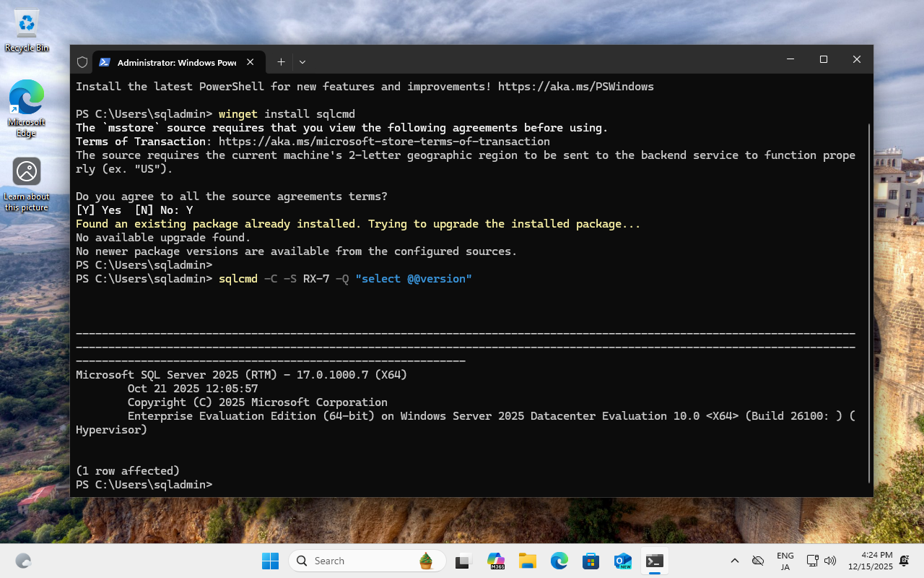Click the PowerShell icon on the terminal tab
The image size is (924, 578).
click(105, 61)
